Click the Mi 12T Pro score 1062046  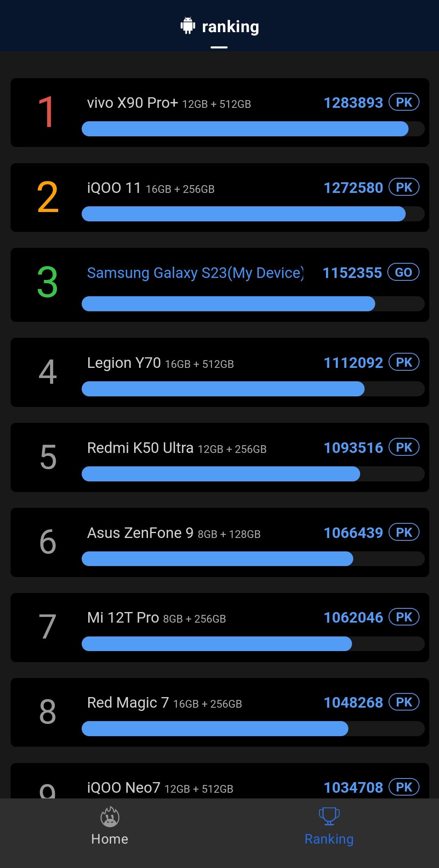353,617
